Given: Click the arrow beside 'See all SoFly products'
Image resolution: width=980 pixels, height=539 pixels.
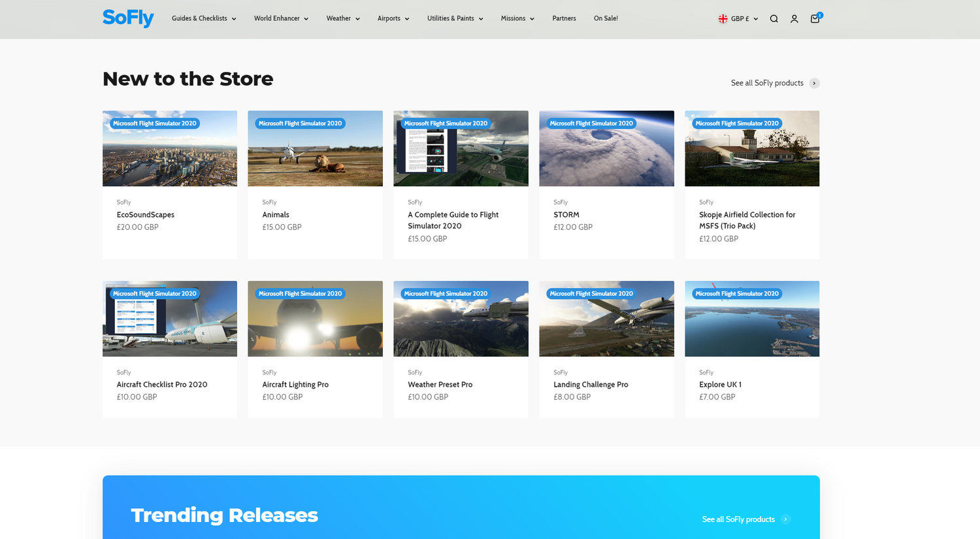Looking at the screenshot, I should (814, 83).
